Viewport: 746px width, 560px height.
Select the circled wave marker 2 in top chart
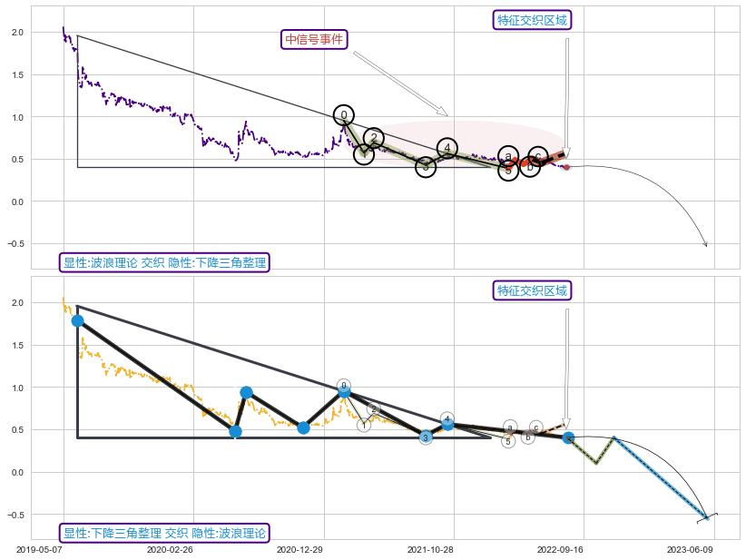click(x=373, y=138)
